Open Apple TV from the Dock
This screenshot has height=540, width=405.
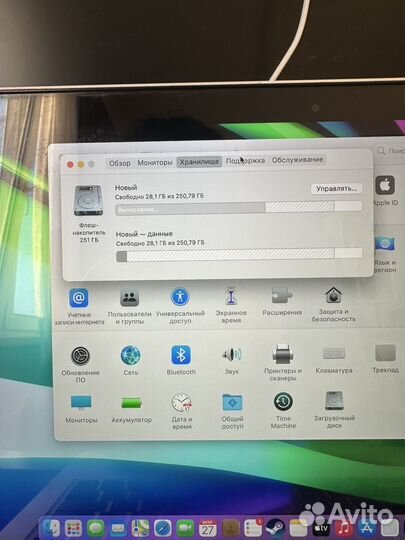tap(321, 528)
